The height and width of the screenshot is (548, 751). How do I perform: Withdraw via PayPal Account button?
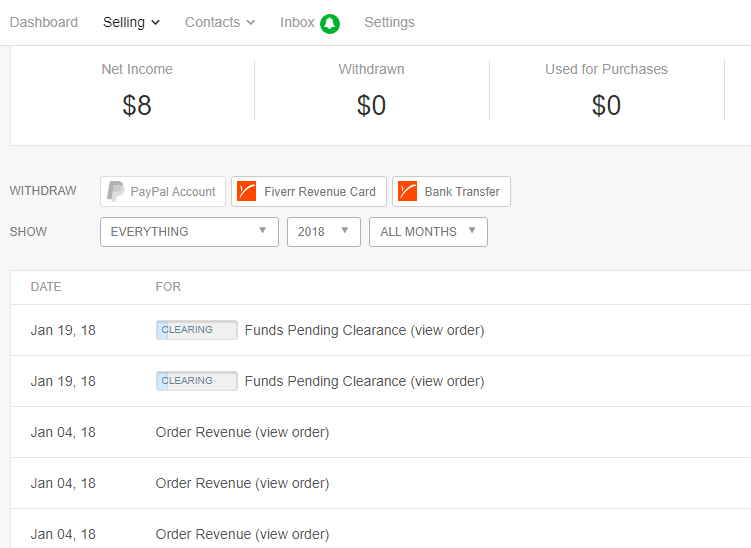(163, 192)
